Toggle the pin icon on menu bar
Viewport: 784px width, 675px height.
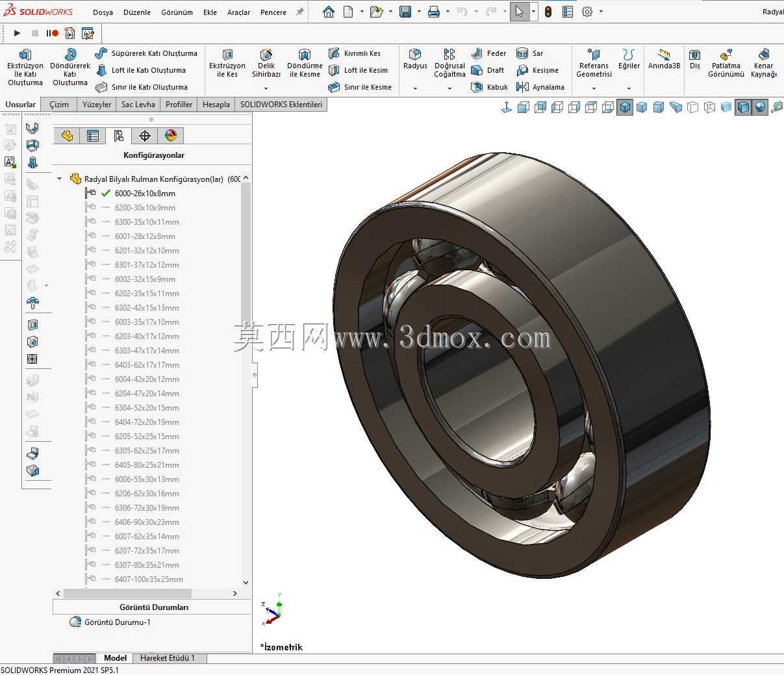click(x=300, y=12)
